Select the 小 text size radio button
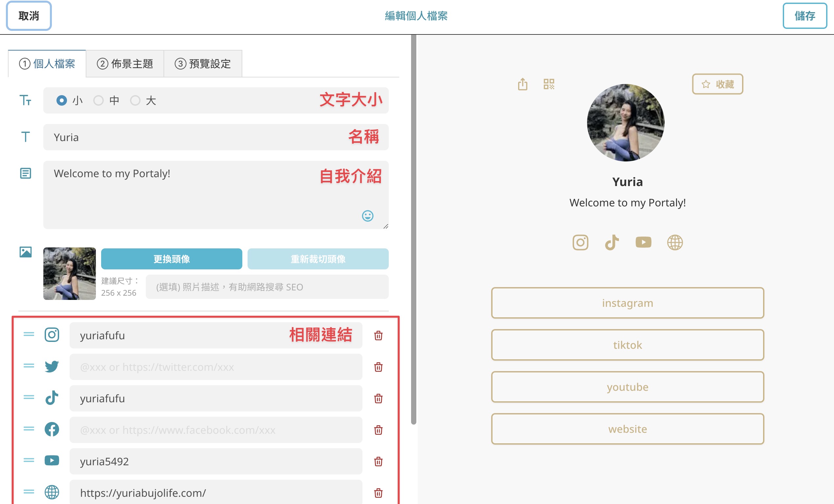 coord(62,100)
